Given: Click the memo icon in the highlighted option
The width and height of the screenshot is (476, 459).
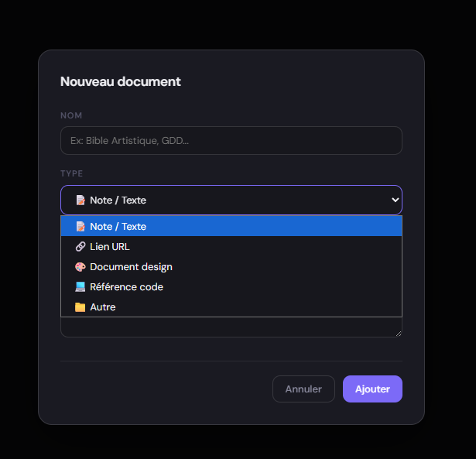Looking at the screenshot, I should 80,226.
